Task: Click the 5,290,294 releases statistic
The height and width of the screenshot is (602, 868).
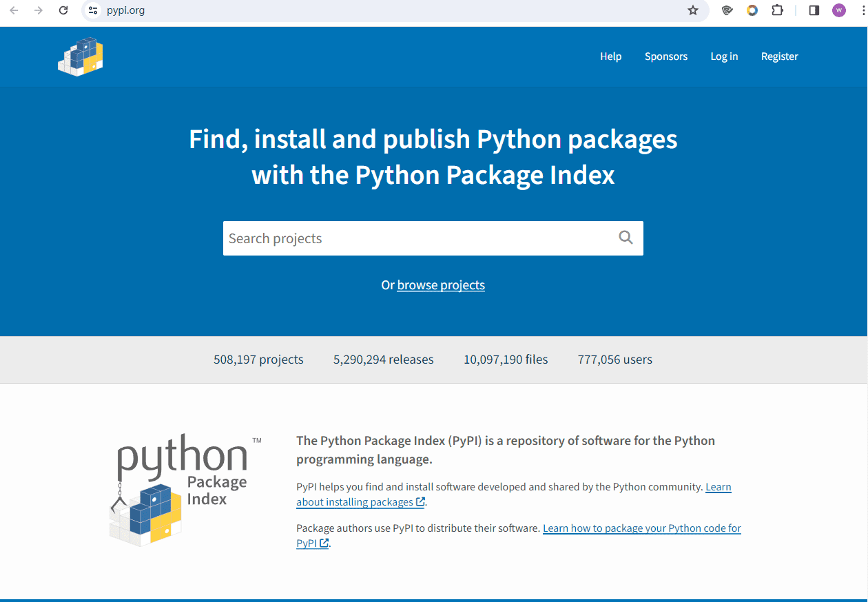Action: (x=384, y=360)
